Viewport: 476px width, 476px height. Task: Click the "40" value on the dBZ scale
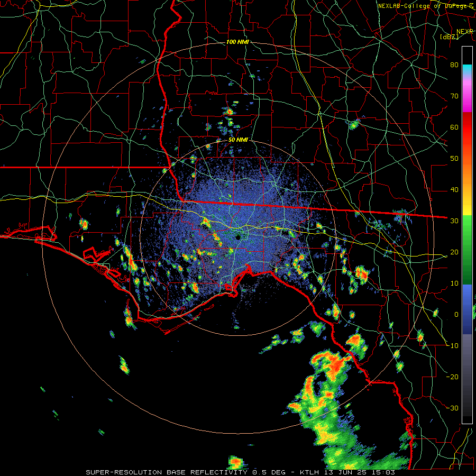[x=454, y=190]
